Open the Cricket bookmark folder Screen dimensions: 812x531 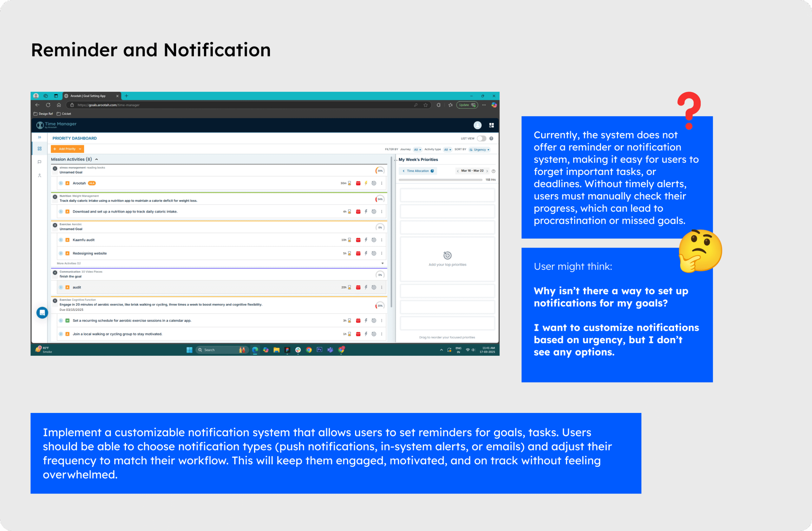click(x=64, y=114)
